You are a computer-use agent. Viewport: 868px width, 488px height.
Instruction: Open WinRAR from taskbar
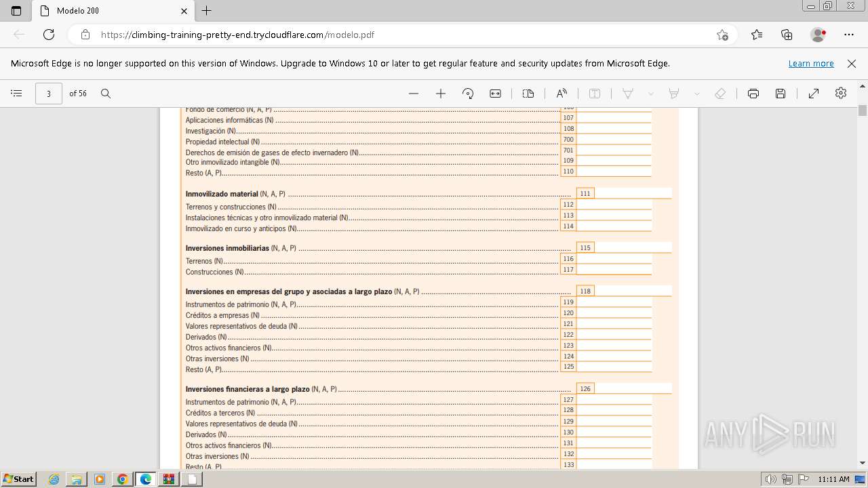coord(168,479)
